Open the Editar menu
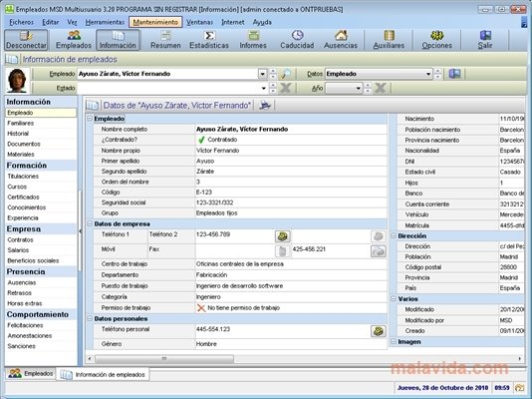 pyautogui.click(x=51, y=22)
